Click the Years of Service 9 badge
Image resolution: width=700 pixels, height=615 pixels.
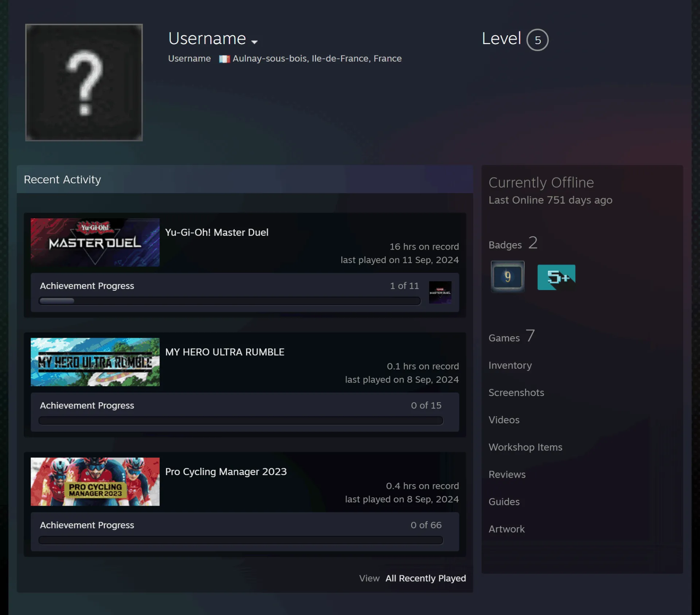click(507, 277)
